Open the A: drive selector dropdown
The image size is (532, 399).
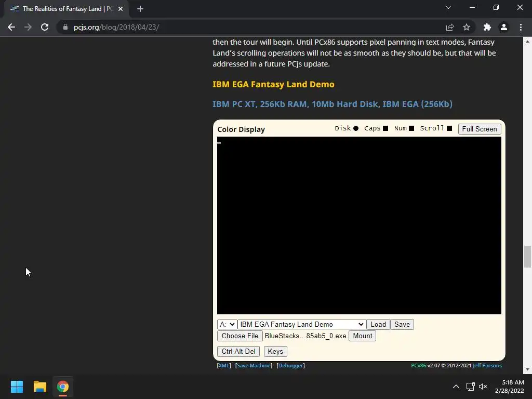tap(227, 324)
